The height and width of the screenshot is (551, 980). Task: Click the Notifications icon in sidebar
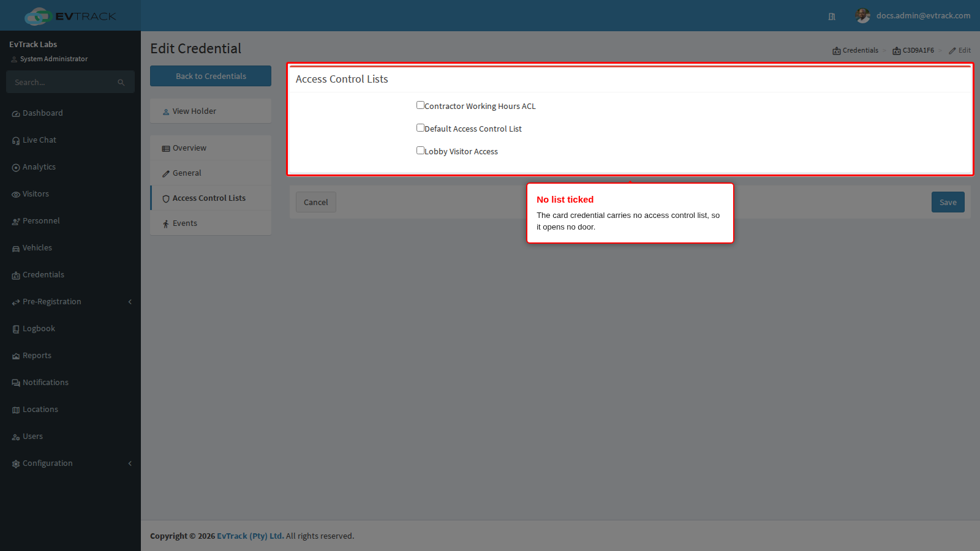pos(16,383)
